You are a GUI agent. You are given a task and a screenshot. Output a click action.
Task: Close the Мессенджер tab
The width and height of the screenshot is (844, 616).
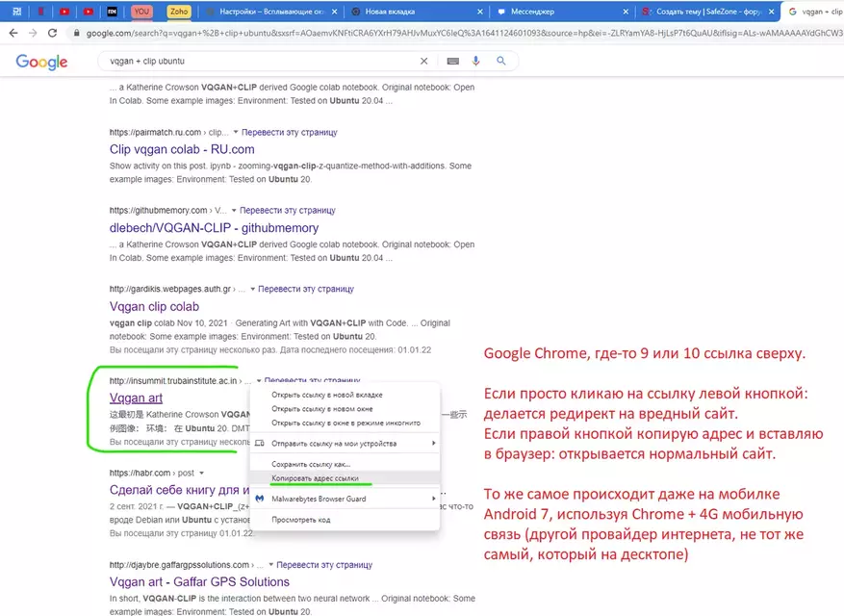(x=626, y=12)
